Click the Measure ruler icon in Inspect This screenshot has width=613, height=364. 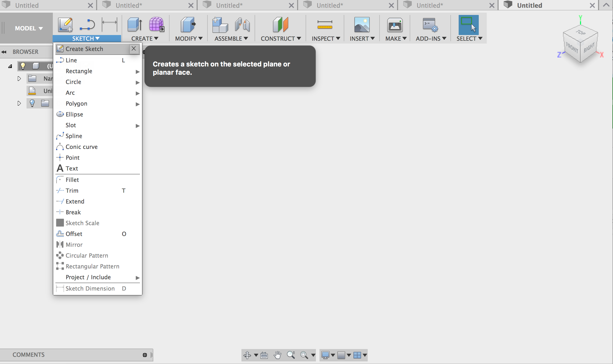tap(325, 25)
